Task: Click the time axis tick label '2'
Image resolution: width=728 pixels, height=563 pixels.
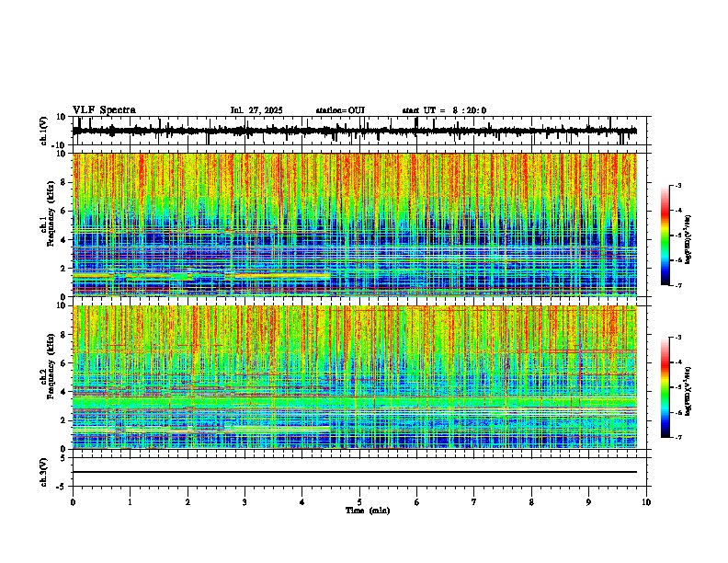Action: click(188, 502)
